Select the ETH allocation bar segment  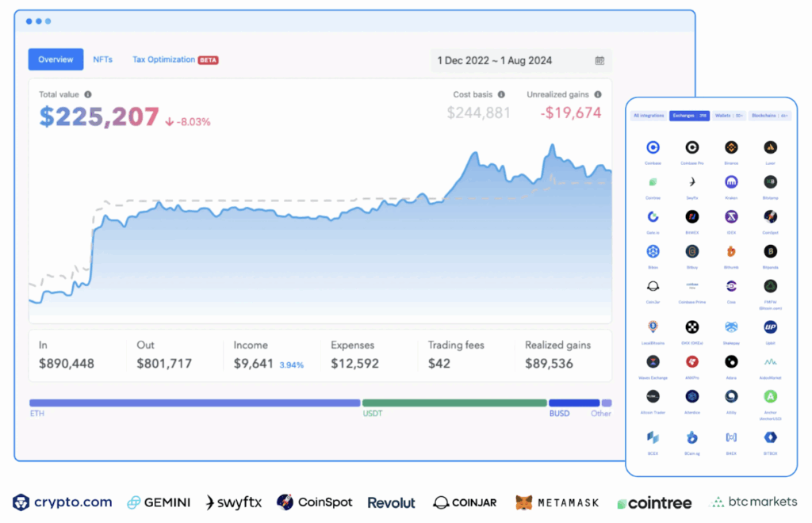click(195, 403)
